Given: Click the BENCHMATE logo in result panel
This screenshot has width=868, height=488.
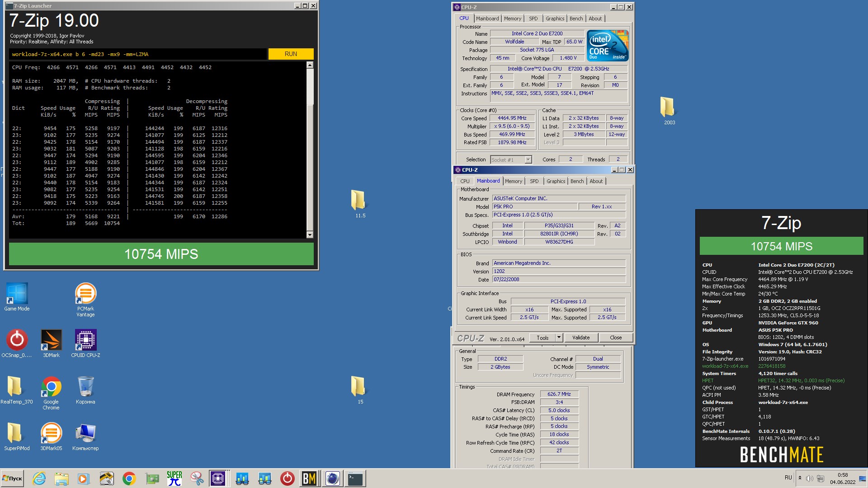Looking at the screenshot, I should tap(782, 455).
